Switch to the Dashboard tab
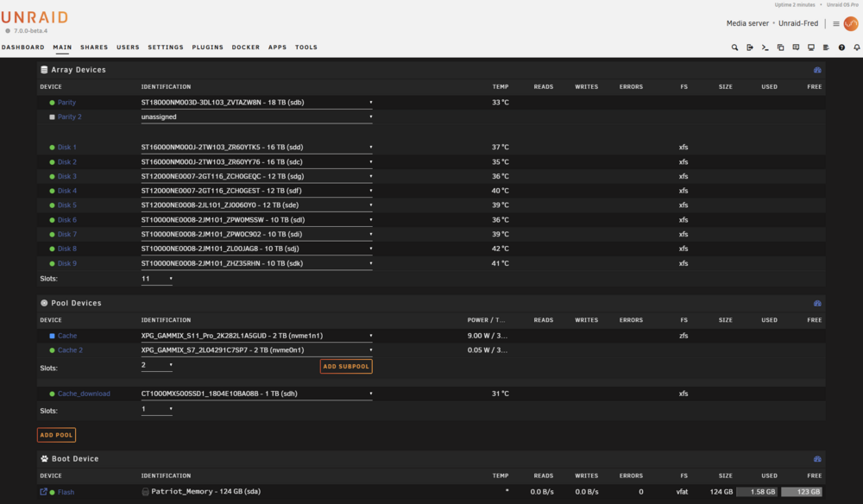 coord(23,47)
